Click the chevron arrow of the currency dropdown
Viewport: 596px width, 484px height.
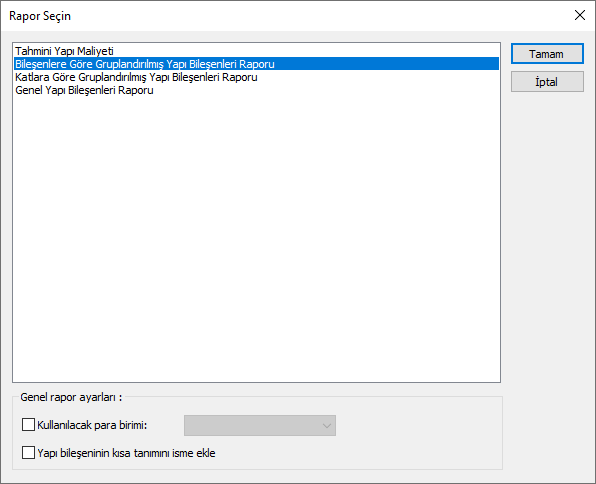tap(327, 425)
